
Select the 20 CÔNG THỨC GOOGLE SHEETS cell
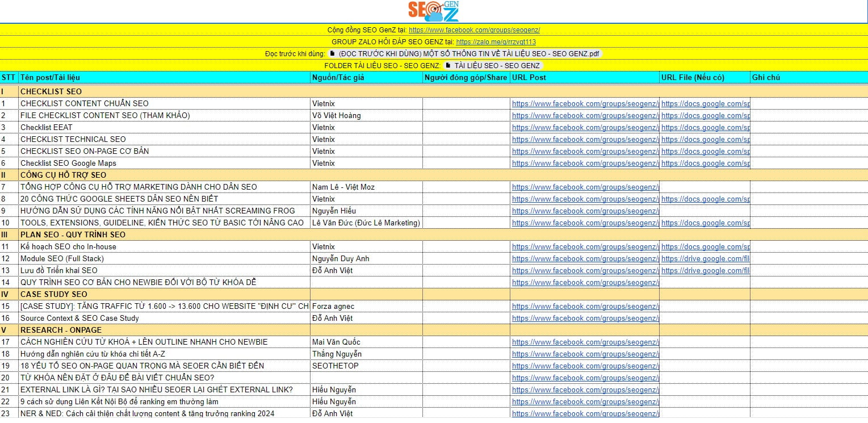click(165, 199)
